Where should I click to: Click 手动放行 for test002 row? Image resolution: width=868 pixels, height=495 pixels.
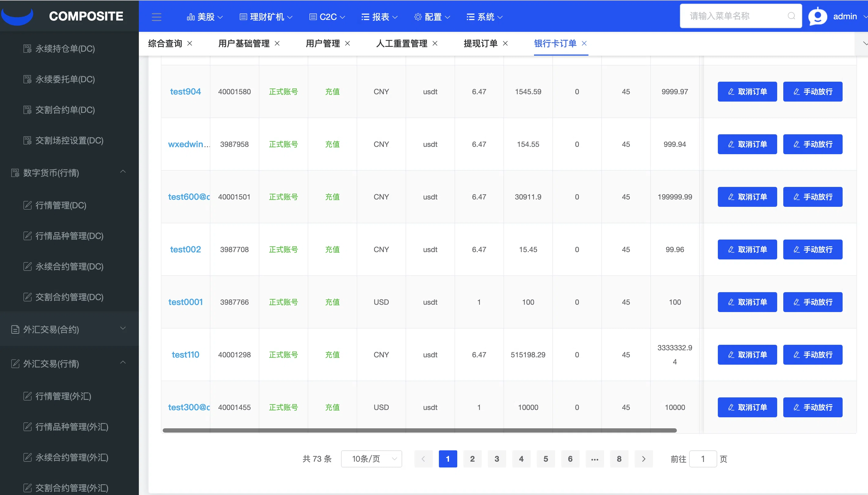point(813,249)
